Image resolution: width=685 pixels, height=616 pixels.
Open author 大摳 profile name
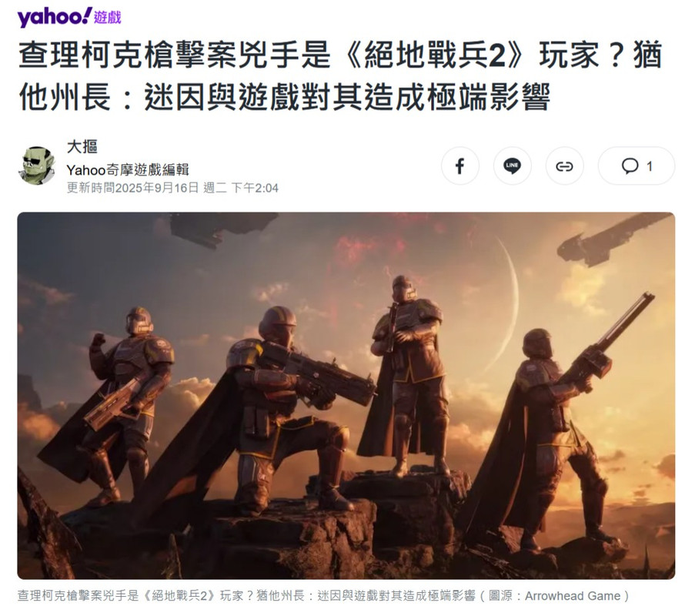click(82, 146)
